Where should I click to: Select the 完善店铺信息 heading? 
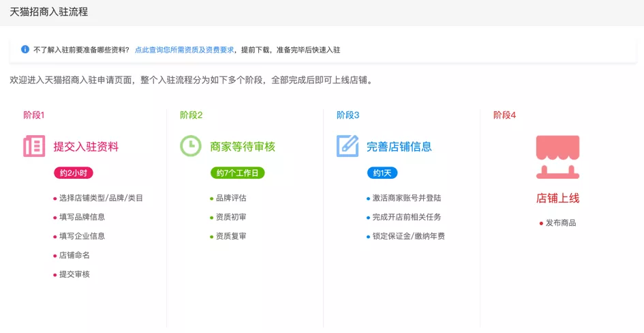[x=399, y=147]
